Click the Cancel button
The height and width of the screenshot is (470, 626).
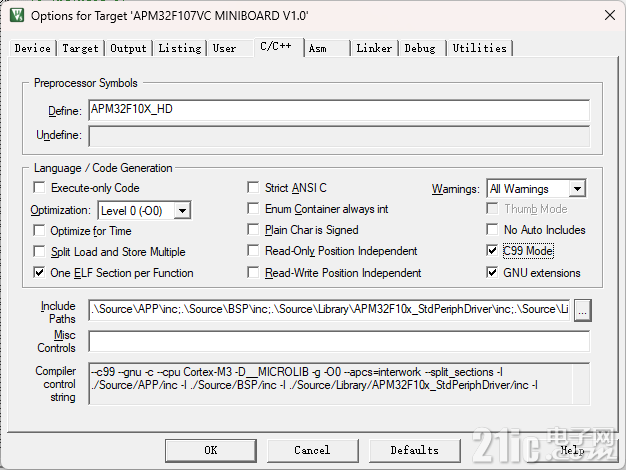(313, 450)
